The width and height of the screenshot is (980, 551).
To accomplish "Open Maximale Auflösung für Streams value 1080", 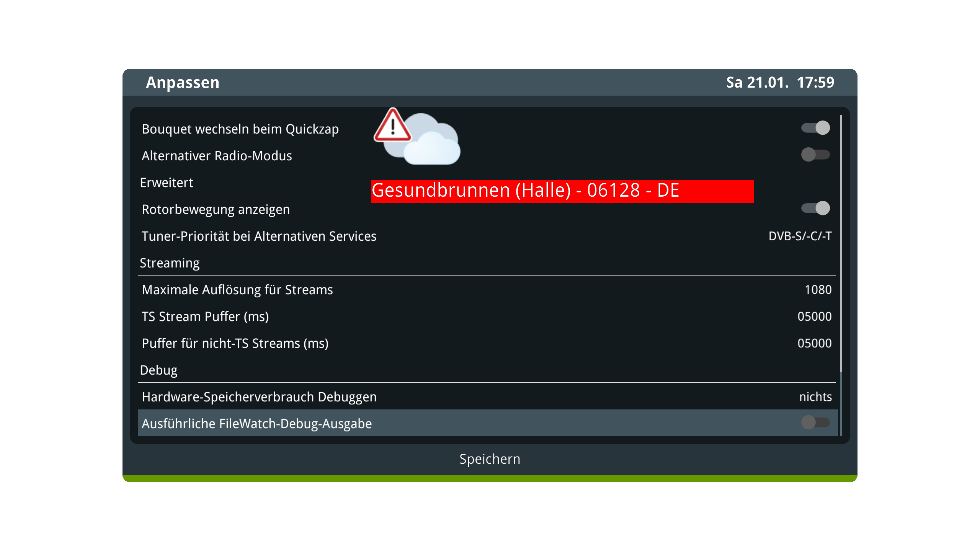I will coord(818,290).
